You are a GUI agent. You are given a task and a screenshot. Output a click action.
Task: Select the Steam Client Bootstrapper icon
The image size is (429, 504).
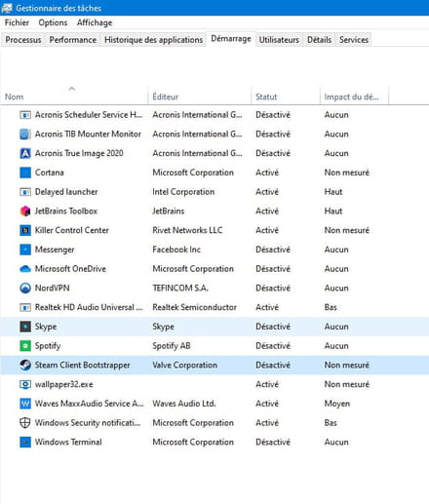coord(25,365)
